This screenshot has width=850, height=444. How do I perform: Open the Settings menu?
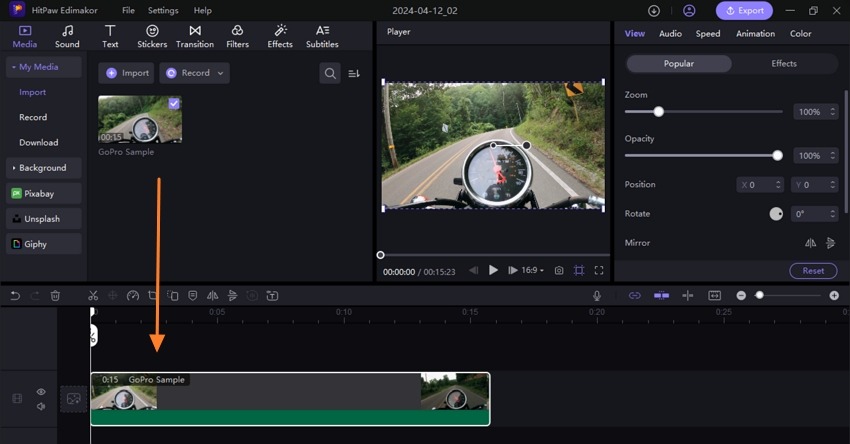click(163, 10)
